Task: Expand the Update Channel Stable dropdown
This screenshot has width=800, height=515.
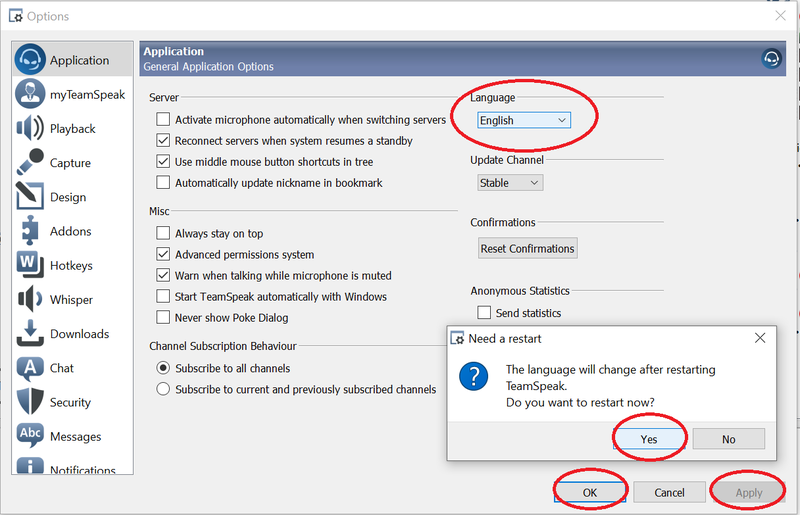Action: 510,183
